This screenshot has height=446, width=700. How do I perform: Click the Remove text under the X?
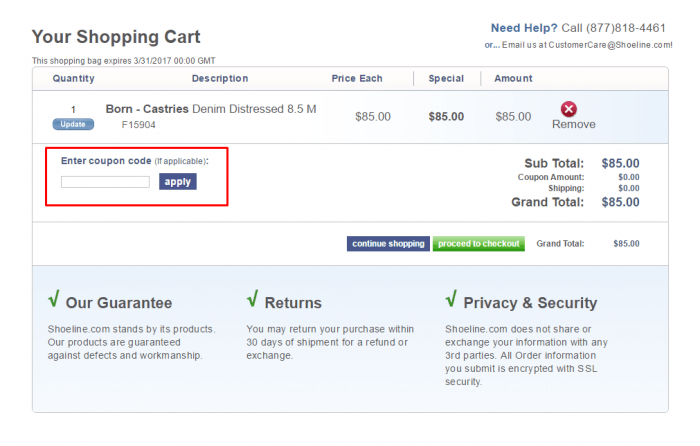pyautogui.click(x=573, y=125)
